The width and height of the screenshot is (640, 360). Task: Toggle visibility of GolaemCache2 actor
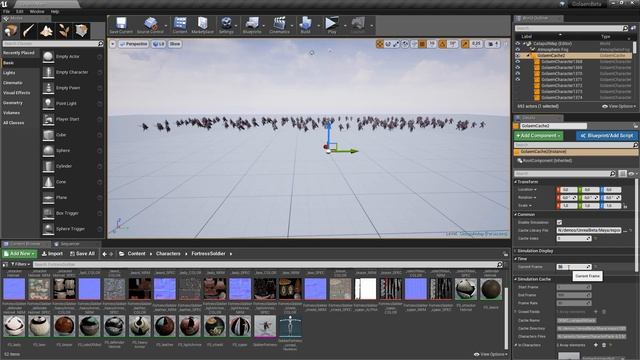click(518, 56)
